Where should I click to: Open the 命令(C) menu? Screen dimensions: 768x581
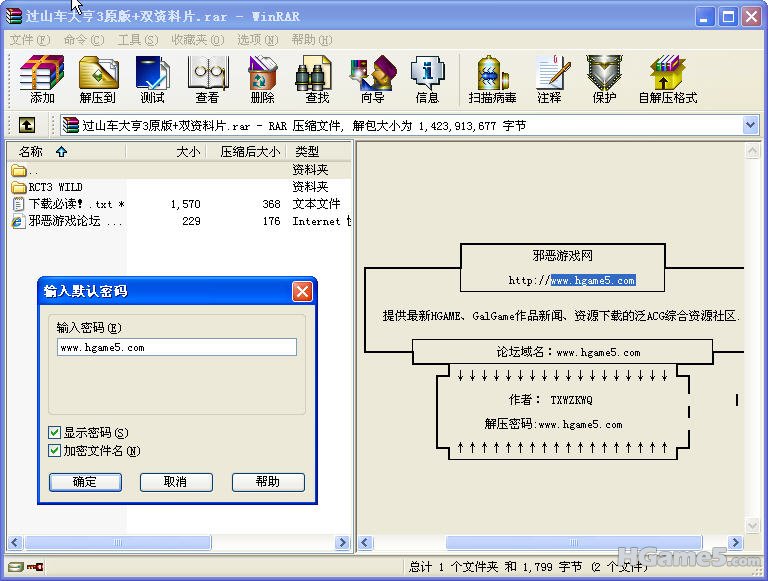(84, 40)
